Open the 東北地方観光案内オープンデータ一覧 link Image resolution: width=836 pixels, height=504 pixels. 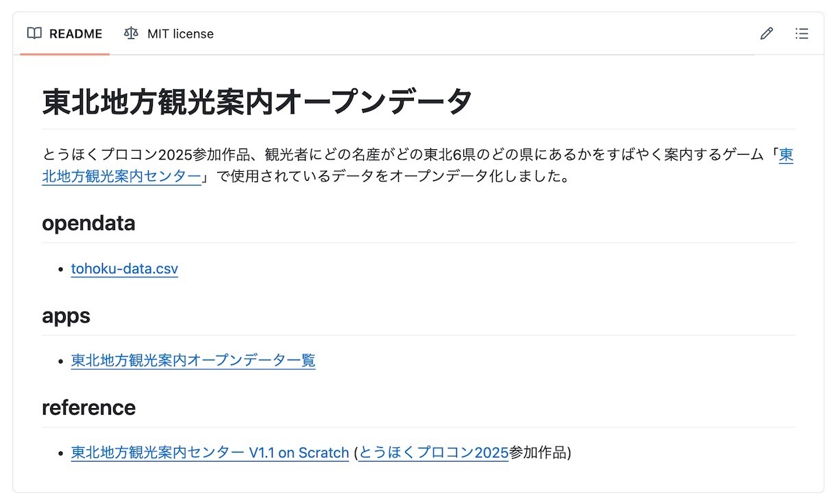(x=193, y=360)
